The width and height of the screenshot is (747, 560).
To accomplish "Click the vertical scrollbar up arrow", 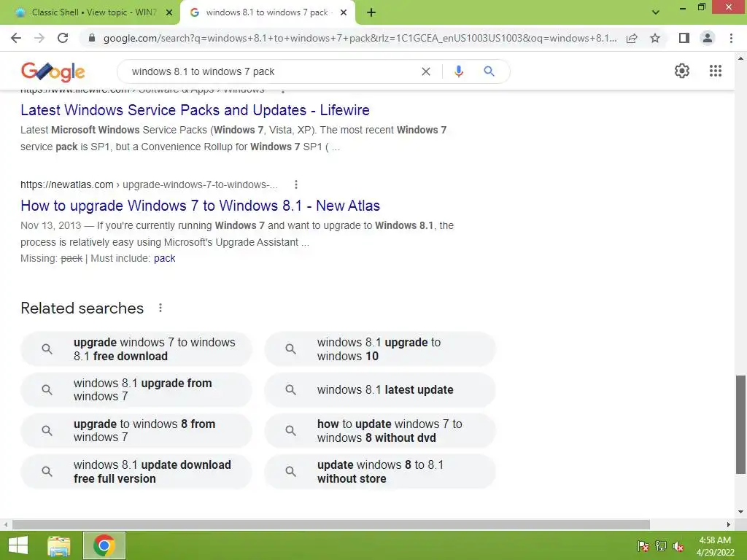I will (740, 58).
